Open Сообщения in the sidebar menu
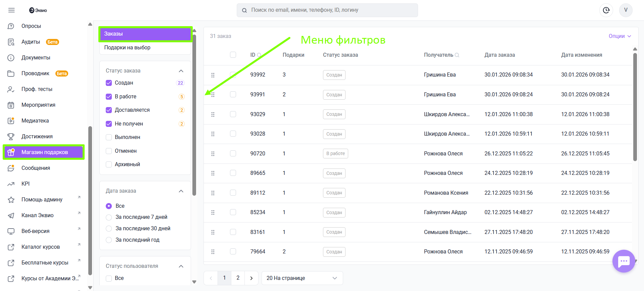The width and height of the screenshot is (644, 291). (x=36, y=168)
